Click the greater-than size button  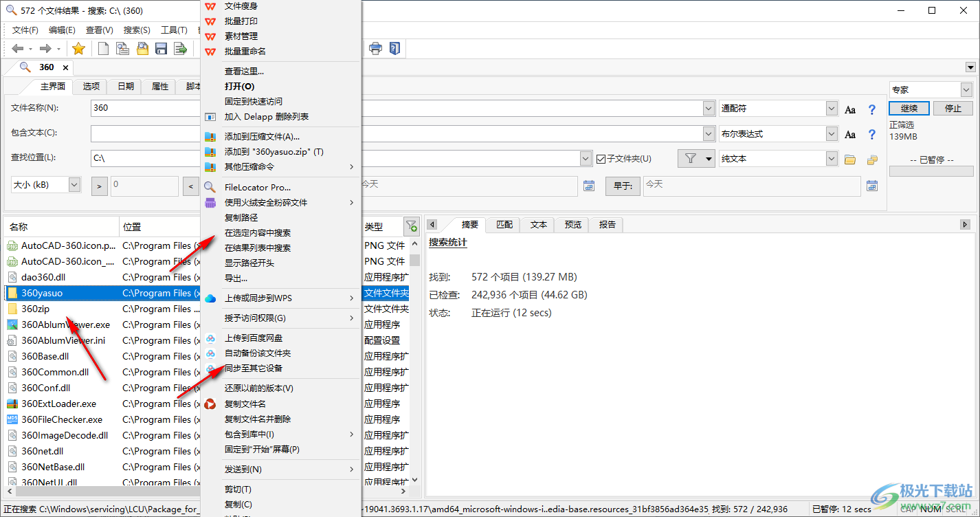pyautogui.click(x=99, y=186)
